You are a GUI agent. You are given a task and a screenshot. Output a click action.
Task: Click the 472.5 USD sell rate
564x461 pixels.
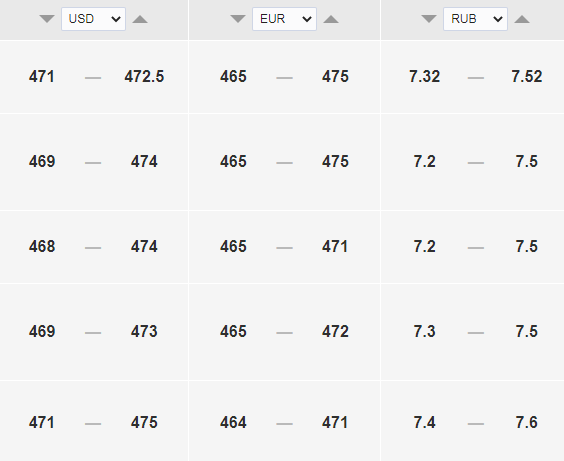(144, 77)
